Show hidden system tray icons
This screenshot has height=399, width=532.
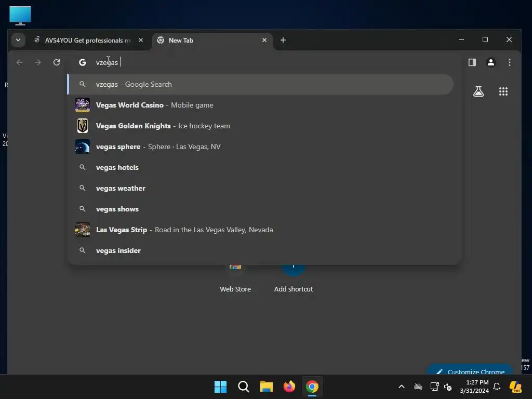point(402,387)
